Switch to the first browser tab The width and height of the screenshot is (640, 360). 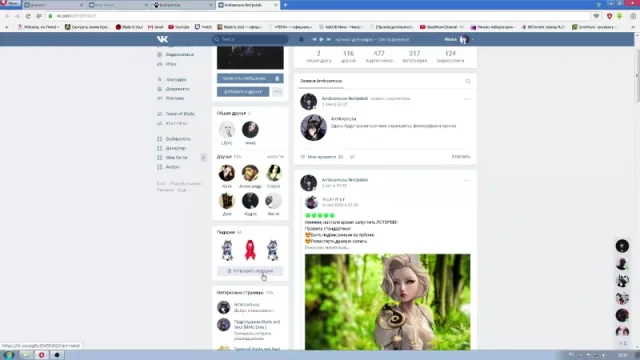point(53,5)
